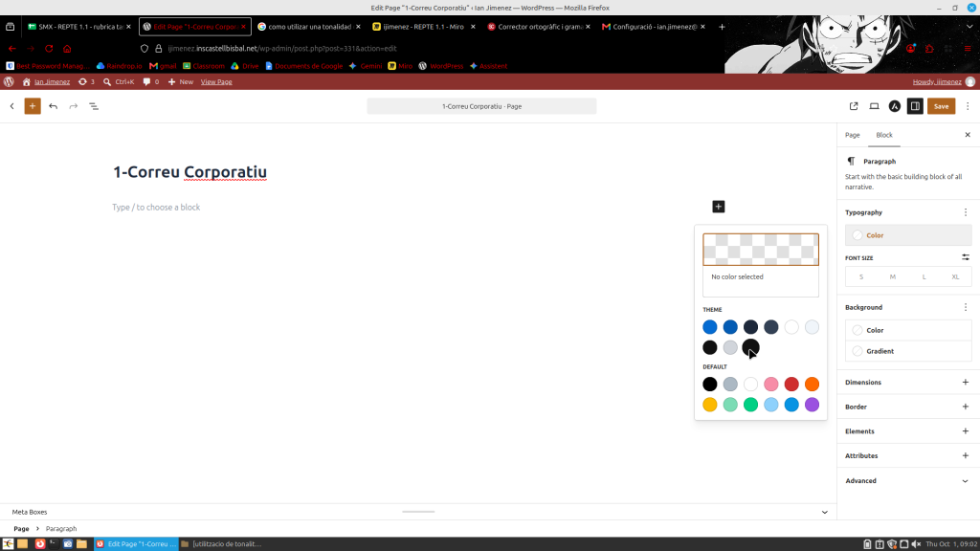Screen dimensions: 980x551
Task: Click the black add block plus in canvas
Action: [718, 207]
